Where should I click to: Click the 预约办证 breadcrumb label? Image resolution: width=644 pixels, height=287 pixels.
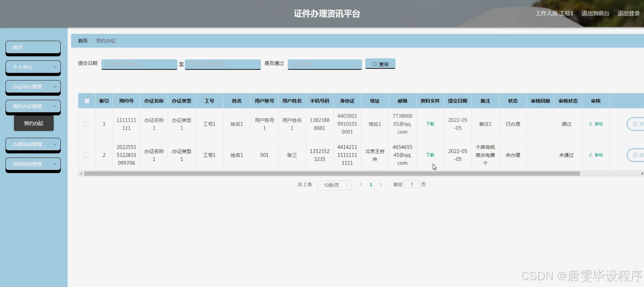coord(106,41)
